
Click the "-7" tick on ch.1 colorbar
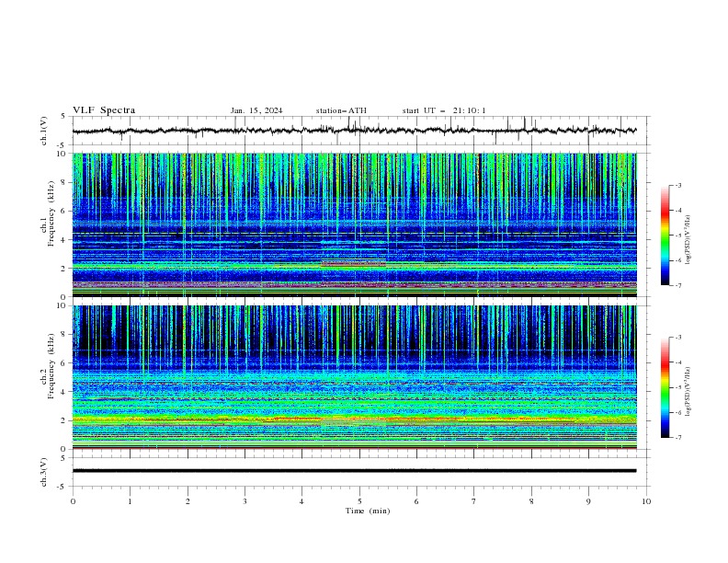(x=678, y=285)
